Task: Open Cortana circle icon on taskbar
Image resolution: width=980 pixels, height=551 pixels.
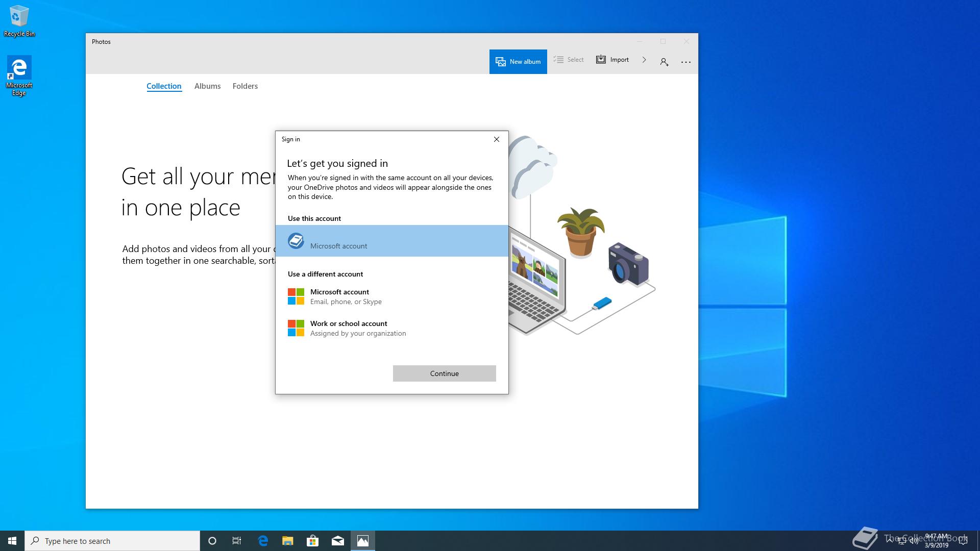Action: 212,541
